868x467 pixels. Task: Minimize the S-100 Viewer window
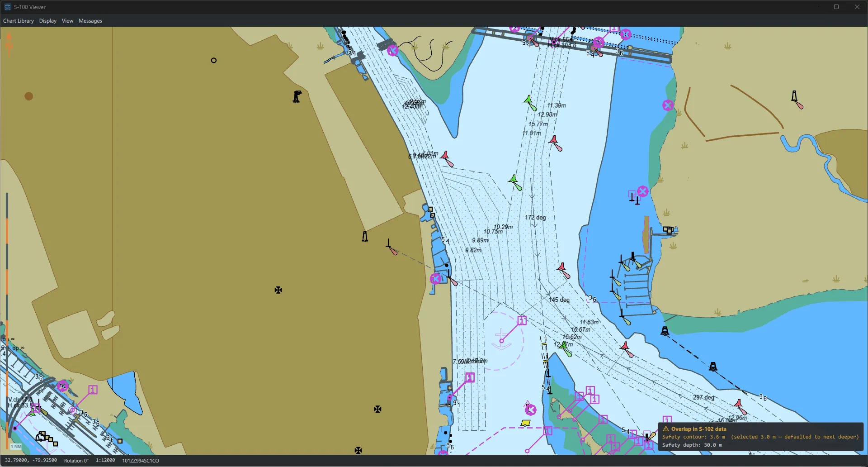click(816, 7)
